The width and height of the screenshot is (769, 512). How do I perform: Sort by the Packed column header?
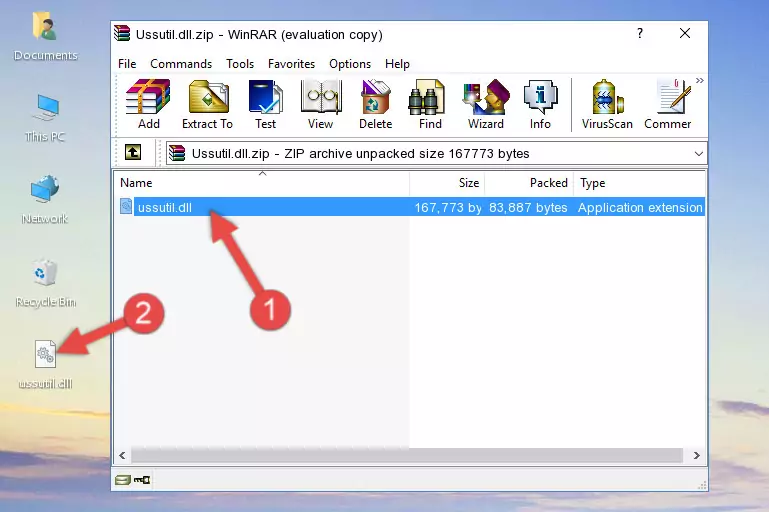click(x=529, y=183)
